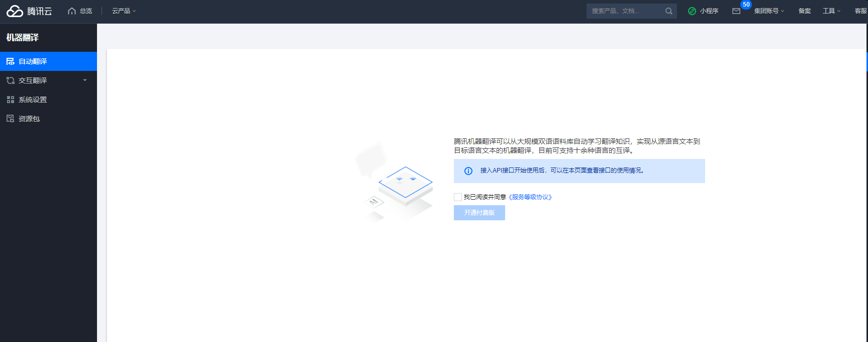
Task: Click the info icon in the API notice
Action: pyautogui.click(x=468, y=171)
